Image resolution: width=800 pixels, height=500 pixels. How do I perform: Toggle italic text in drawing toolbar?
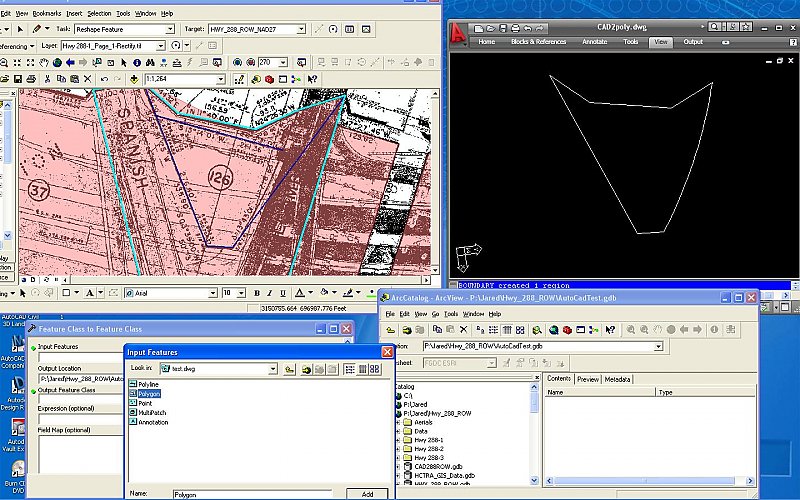(x=270, y=293)
